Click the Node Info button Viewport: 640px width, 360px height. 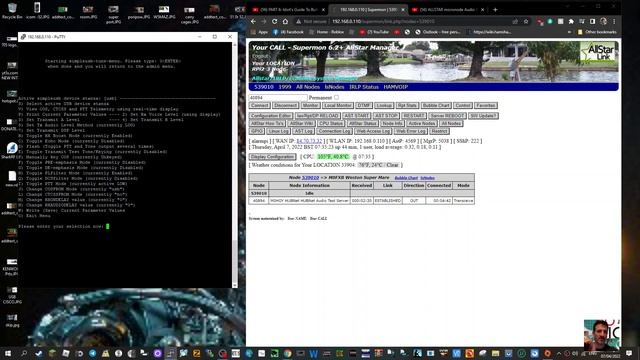(x=392, y=123)
